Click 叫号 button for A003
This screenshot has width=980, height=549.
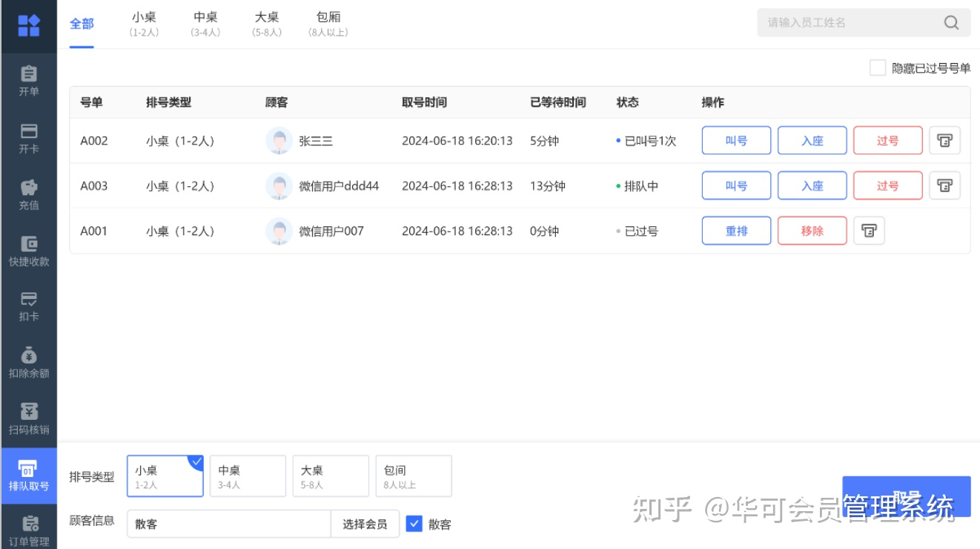736,185
